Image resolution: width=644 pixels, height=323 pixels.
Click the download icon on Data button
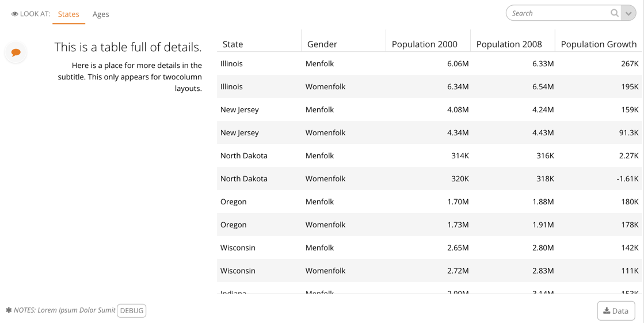[x=606, y=311]
